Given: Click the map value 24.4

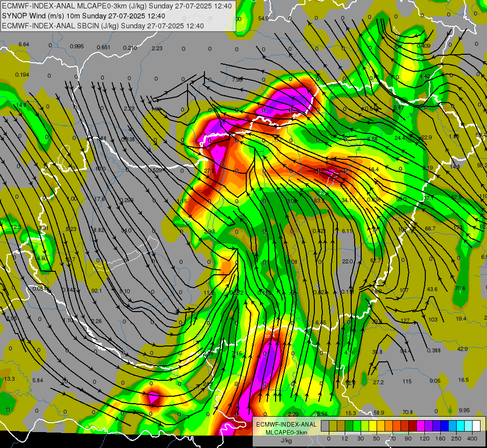Looking at the screenshot, I should point(400,138).
